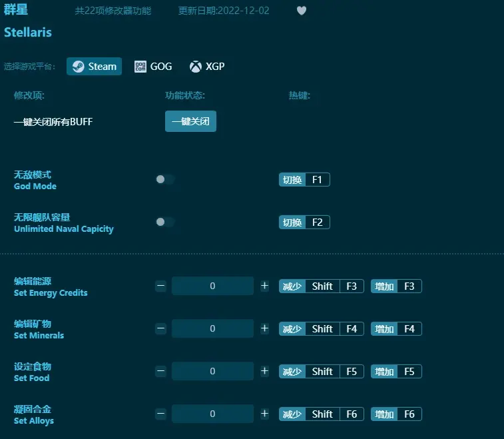Click the 减少 Shift F3 hotkey
Viewport: 504px width, 439px height.
[322, 286]
